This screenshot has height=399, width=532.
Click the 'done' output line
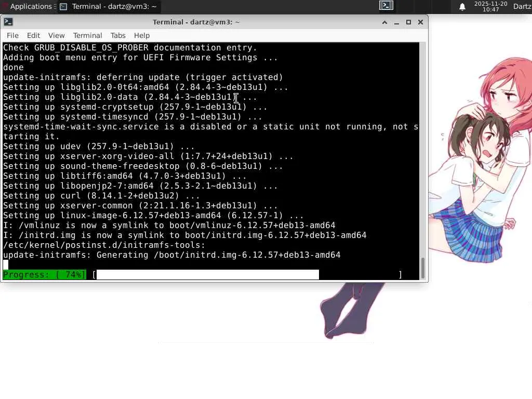coord(13,67)
